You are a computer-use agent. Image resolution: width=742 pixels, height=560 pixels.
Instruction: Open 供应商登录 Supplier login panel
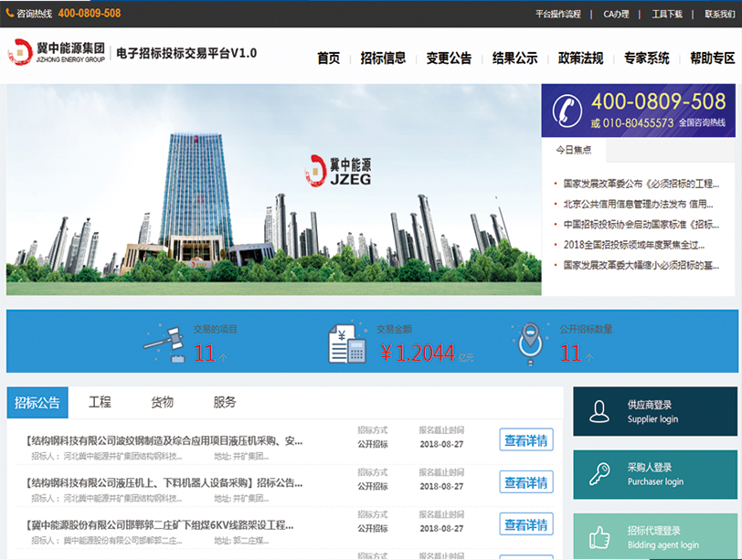point(655,411)
